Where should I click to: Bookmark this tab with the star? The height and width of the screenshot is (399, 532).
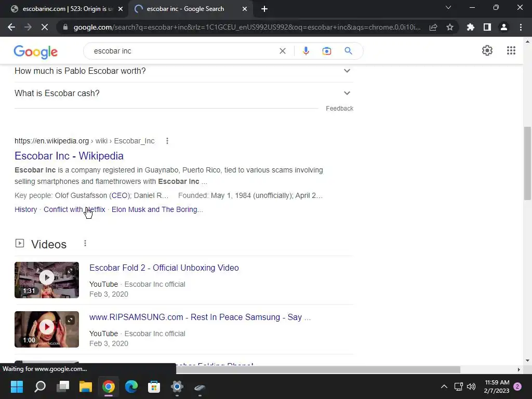click(450, 27)
